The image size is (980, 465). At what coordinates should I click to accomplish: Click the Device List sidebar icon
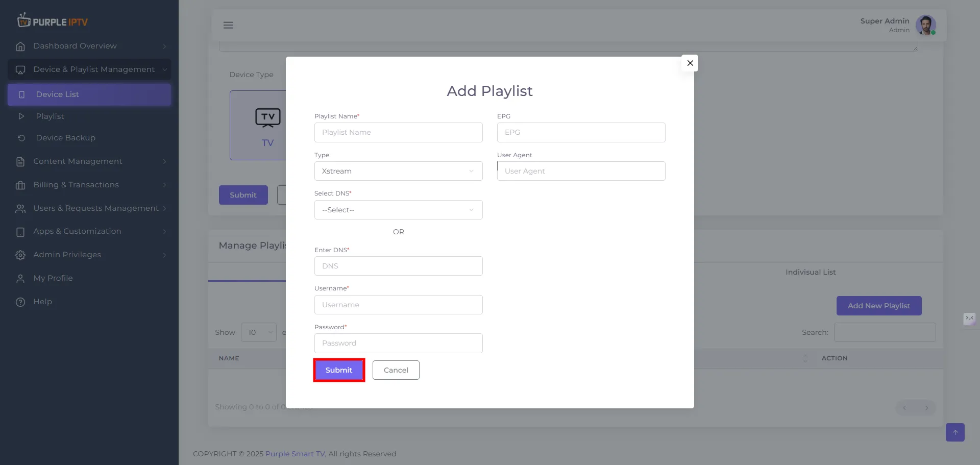coord(21,94)
